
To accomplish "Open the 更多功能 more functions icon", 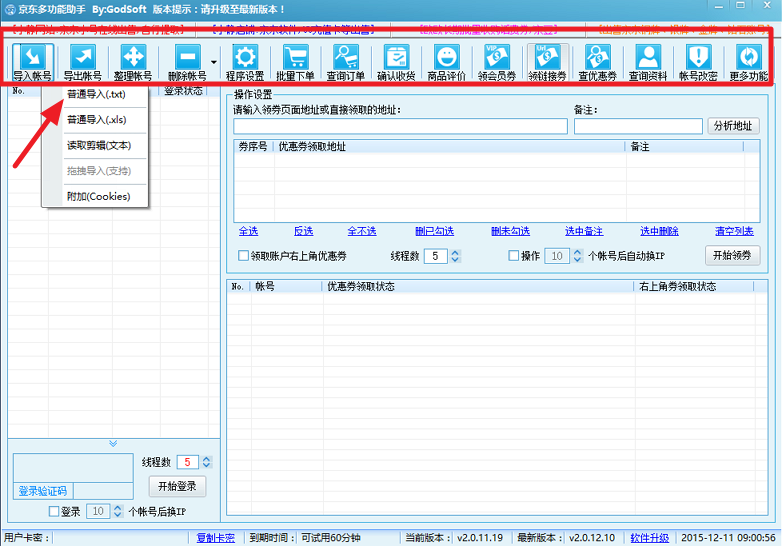I will pyautogui.click(x=749, y=62).
